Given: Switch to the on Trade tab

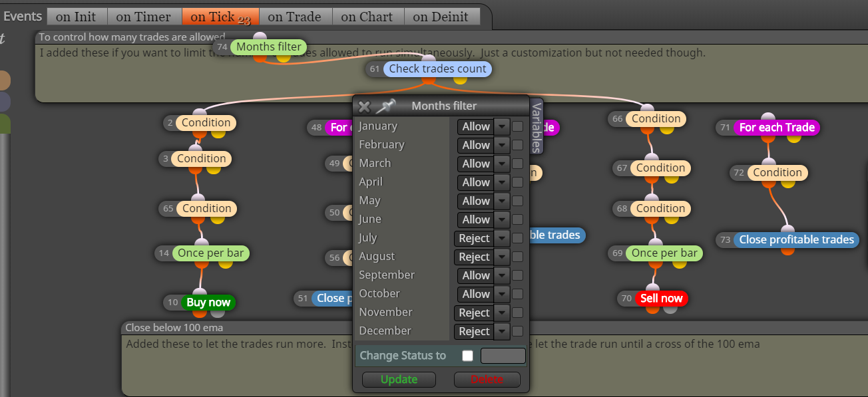Looking at the screenshot, I should point(294,17).
